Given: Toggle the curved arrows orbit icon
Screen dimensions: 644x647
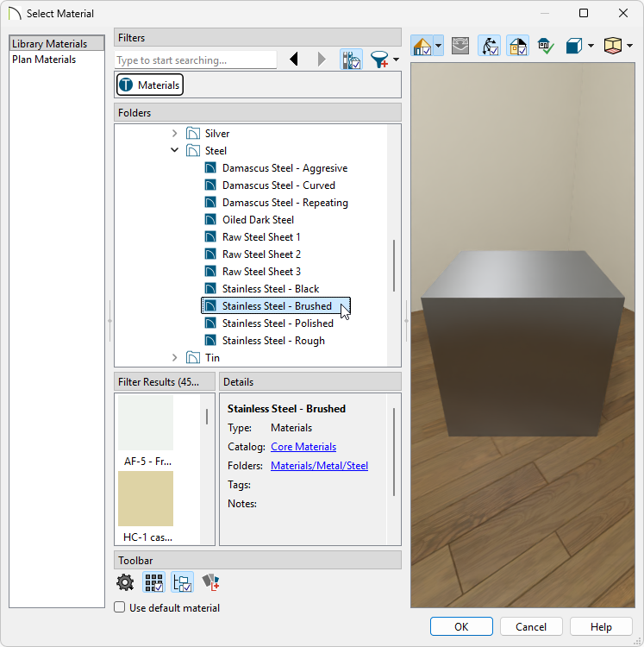Looking at the screenshot, I should click(490, 46).
